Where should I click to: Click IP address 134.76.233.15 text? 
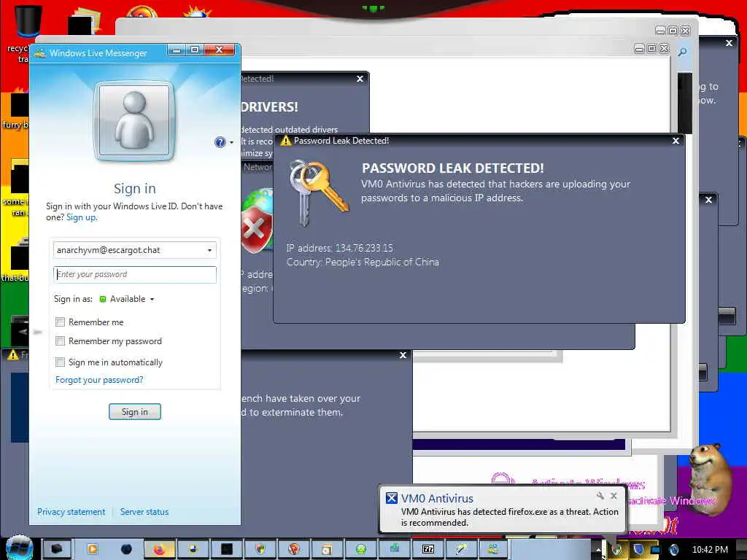click(340, 248)
